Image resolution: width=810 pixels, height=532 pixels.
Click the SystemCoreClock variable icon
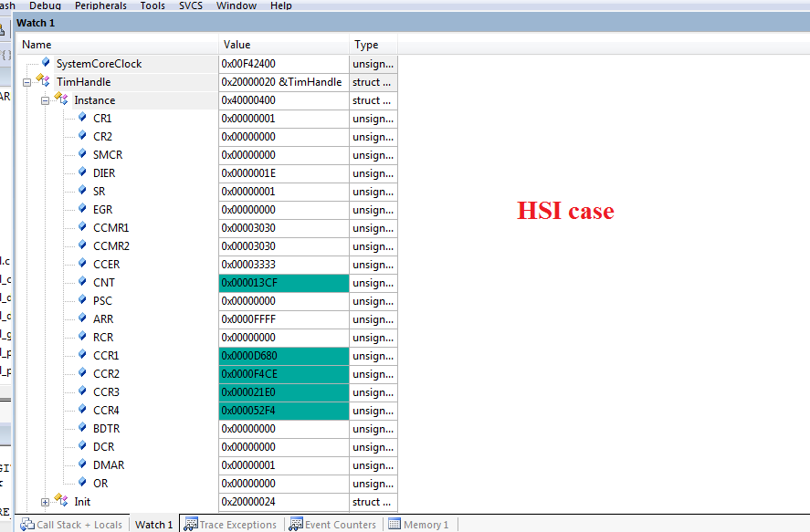point(46,62)
